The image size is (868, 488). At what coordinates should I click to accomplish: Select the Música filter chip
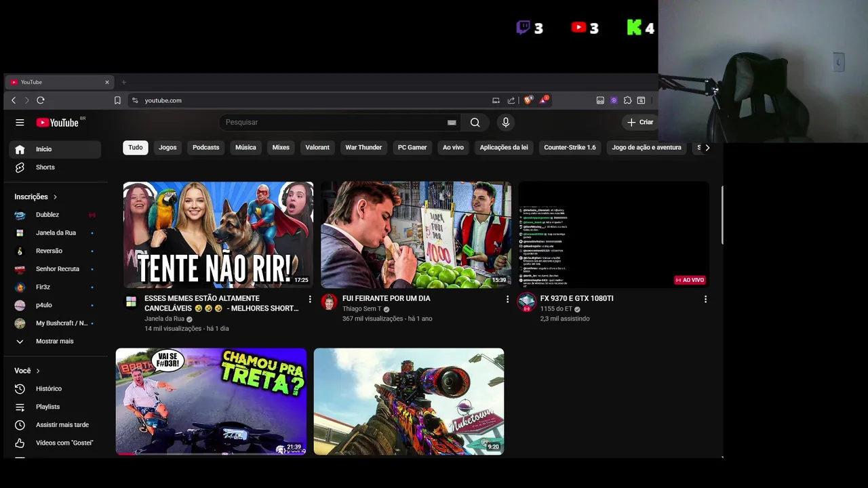245,147
